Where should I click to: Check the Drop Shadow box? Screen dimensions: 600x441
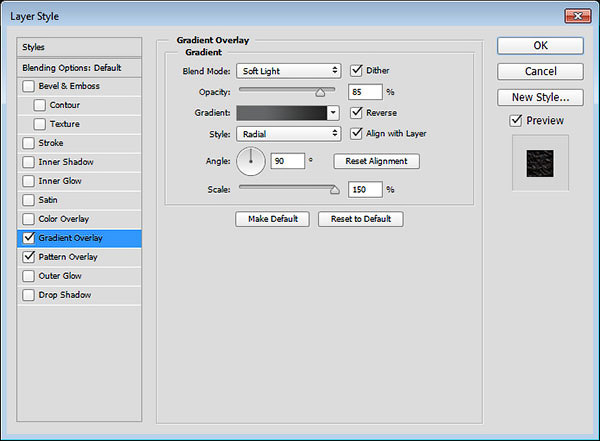28,295
